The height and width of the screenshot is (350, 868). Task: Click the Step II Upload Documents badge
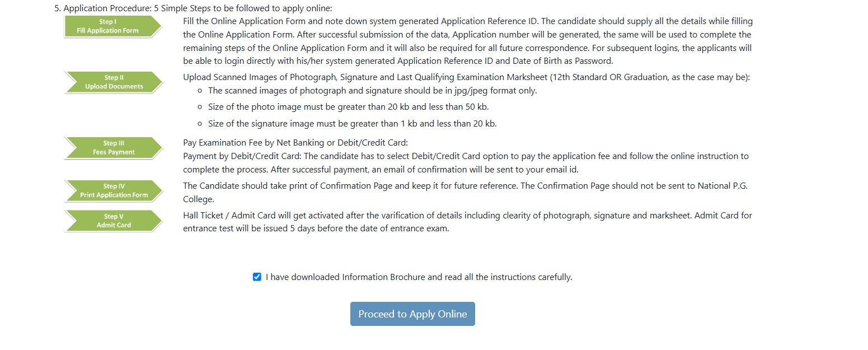pos(114,82)
